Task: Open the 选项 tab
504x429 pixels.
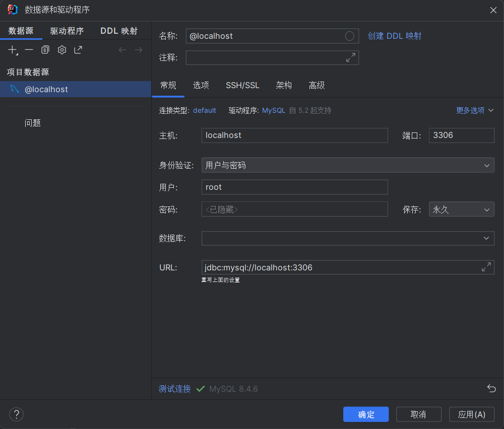Action: coord(201,86)
